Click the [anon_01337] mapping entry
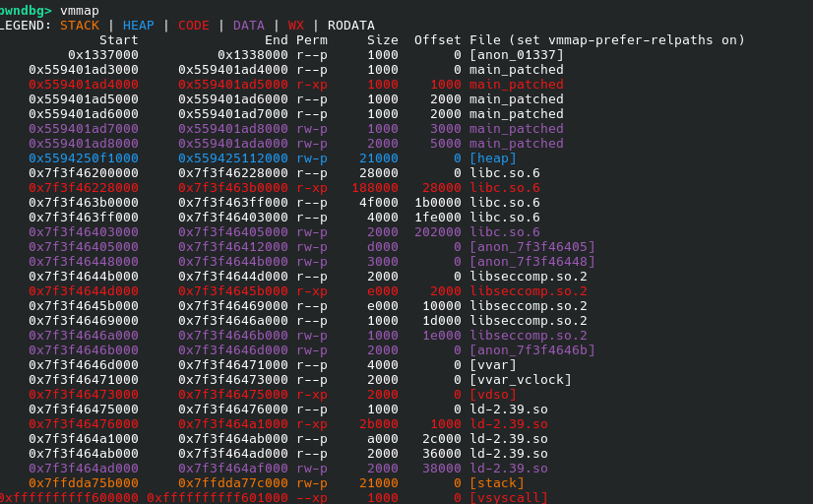This screenshot has width=813, height=504. (x=517, y=55)
